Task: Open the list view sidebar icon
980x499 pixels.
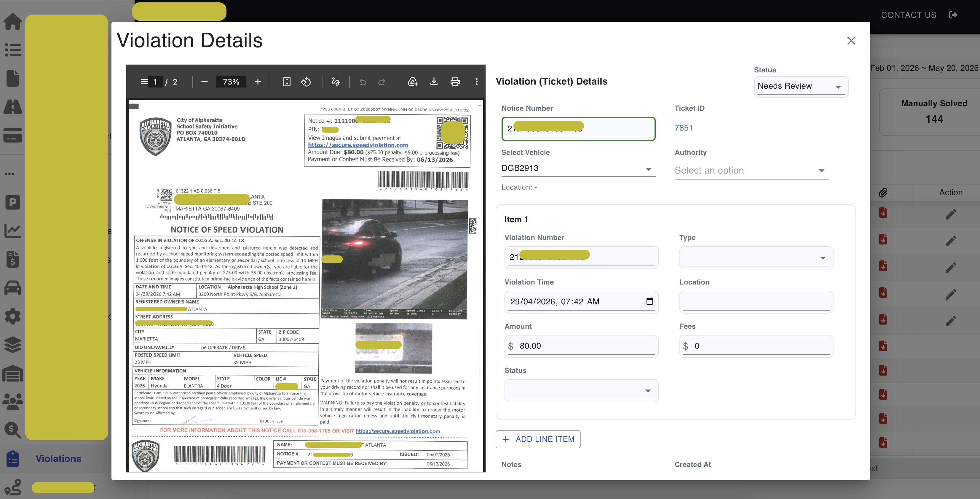Action: pyautogui.click(x=12, y=50)
